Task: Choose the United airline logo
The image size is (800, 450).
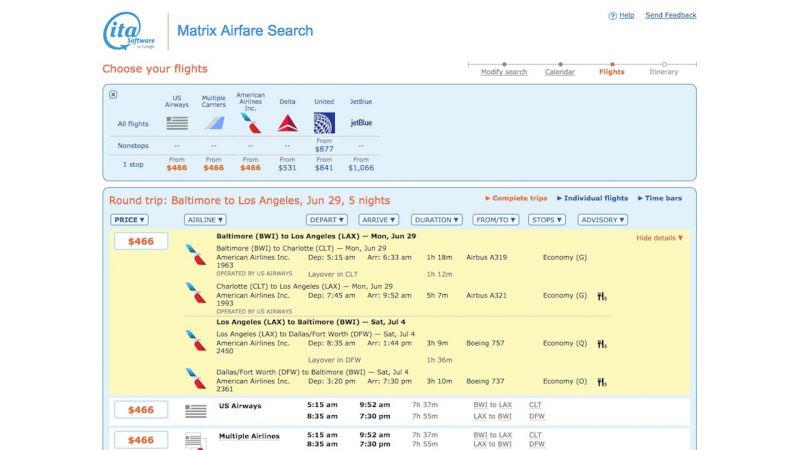Action: (x=324, y=123)
